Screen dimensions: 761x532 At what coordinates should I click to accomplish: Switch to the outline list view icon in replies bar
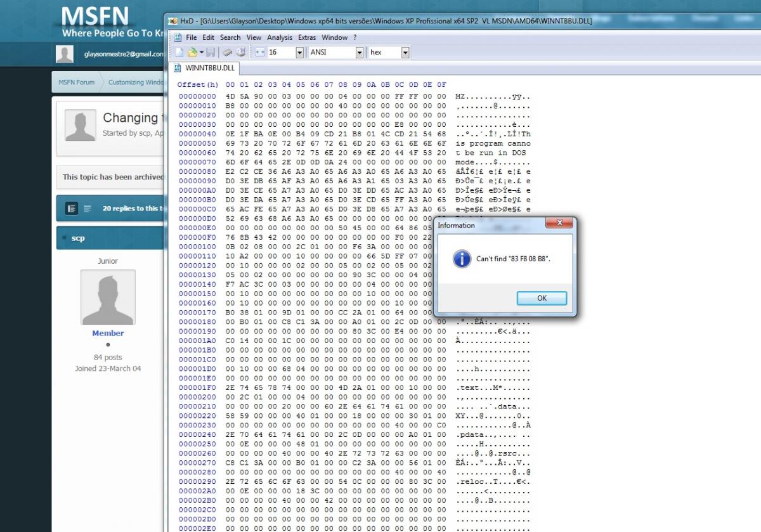[88, 208]
